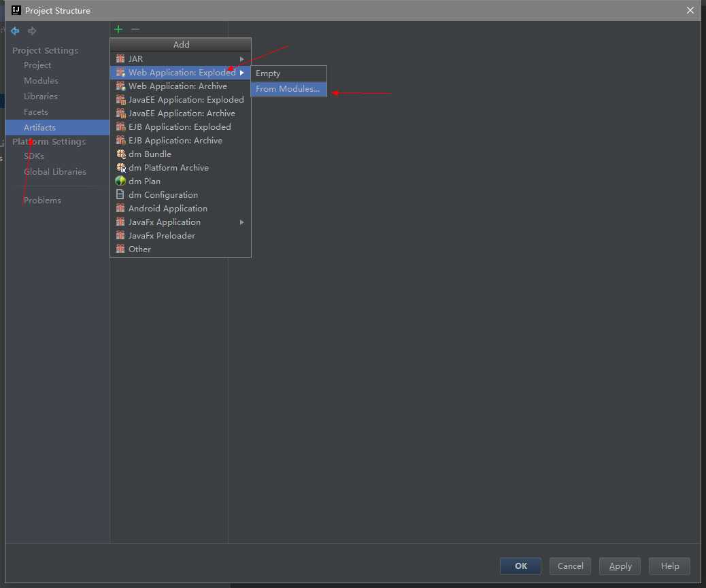The width and height of the screenshot is (706, 588).
Task: Click the EJB Application: Archive icon
Action: click(x=120, y=140)
